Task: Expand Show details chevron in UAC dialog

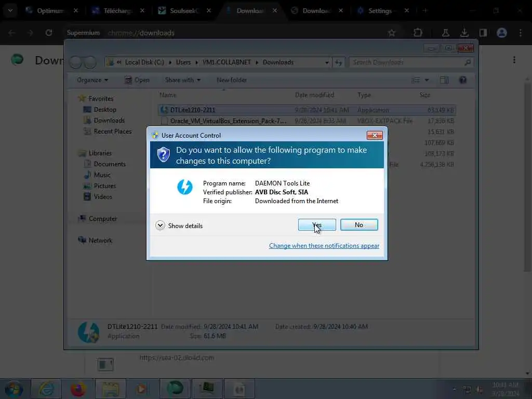Action: (160, 225)
